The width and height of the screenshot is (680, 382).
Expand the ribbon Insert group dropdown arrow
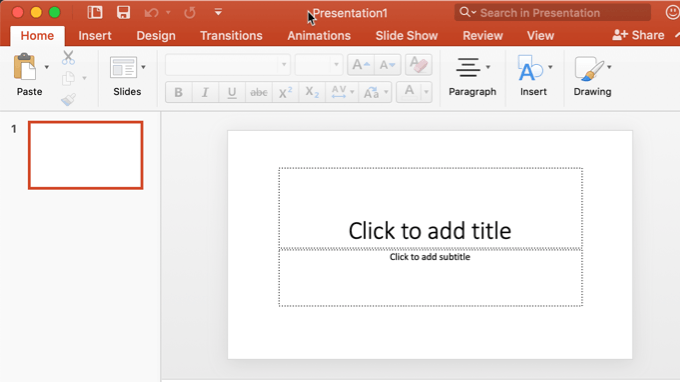(550, 67)
